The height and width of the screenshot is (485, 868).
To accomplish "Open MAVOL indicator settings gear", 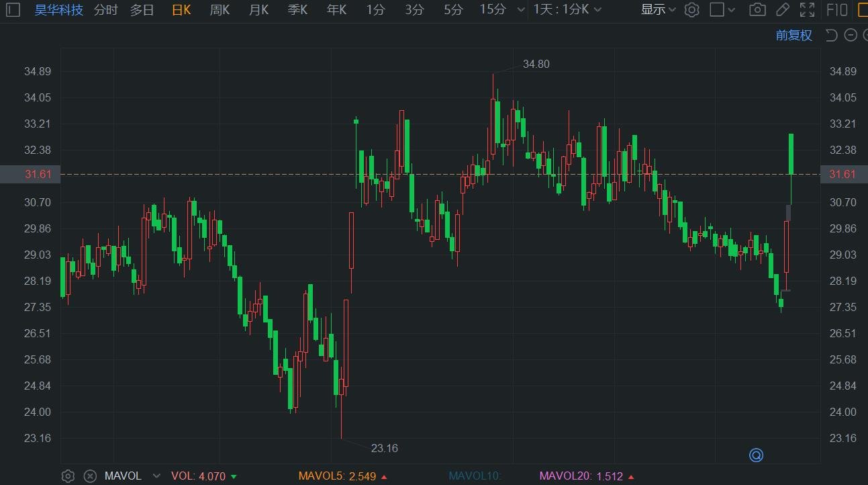I will tap(68, 476).
